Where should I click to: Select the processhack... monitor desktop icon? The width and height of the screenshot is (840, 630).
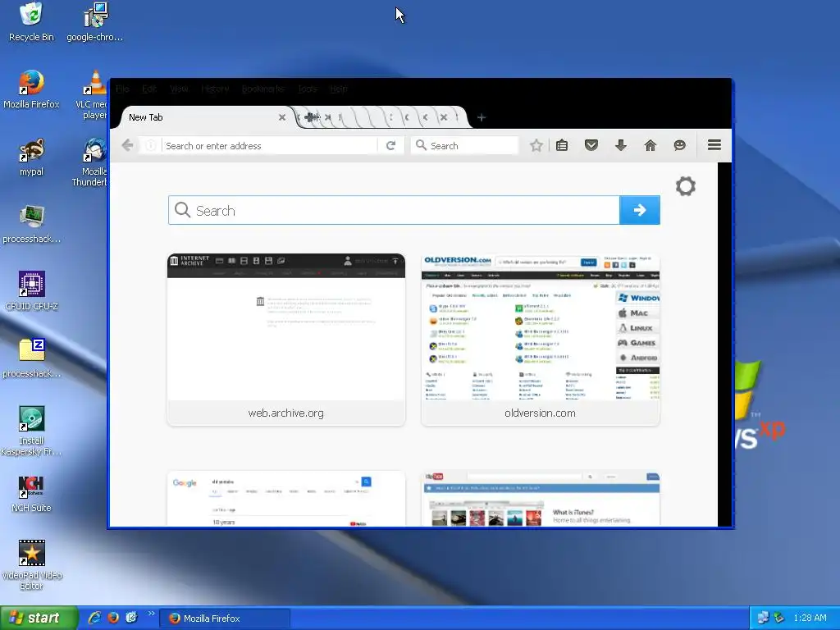[31, 225]
